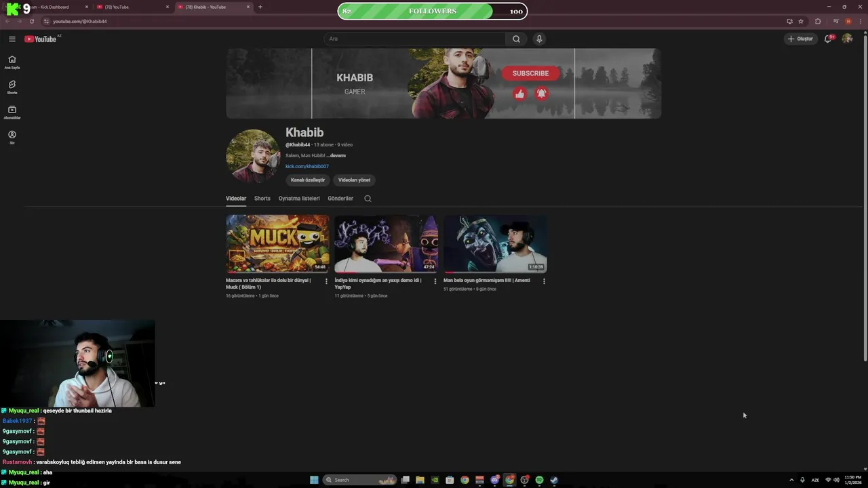This screenshot has height=488, width=868.
Task: Open NVIDIA app from taskbar
Action: [435, 480]
